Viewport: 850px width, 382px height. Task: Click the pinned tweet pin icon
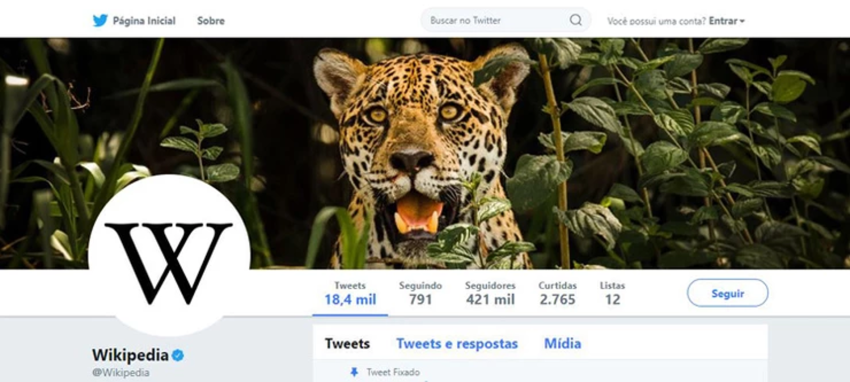point(354,372)
